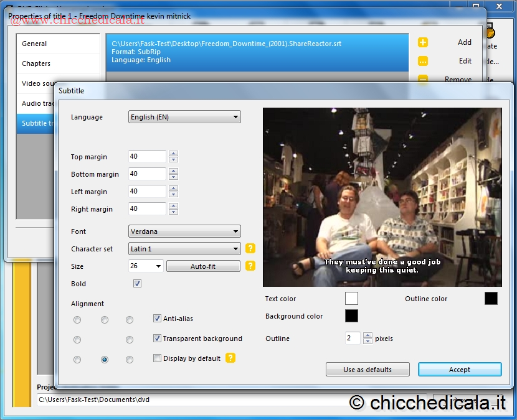
Task: Expand the Font dropdown showing Verdana
Action: coord(184,231)
